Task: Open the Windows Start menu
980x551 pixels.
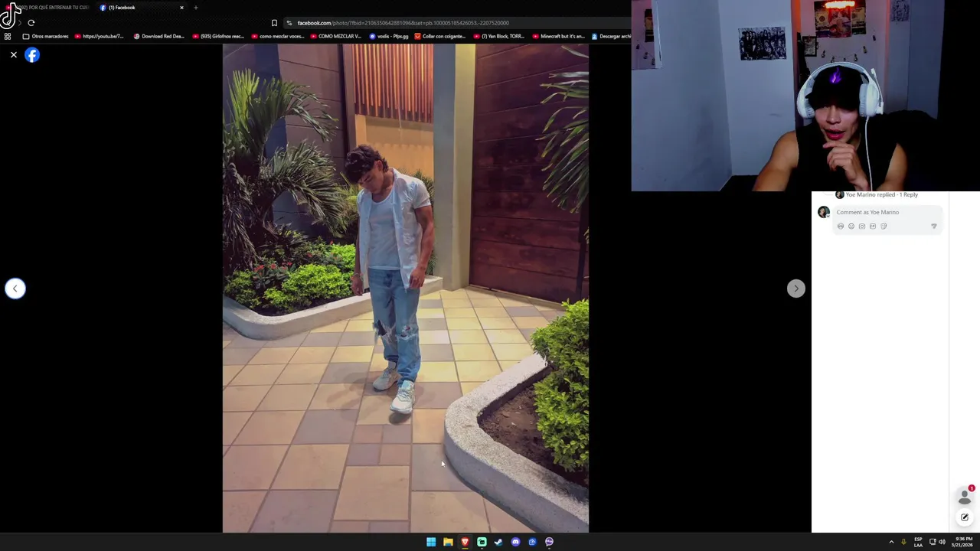Action: pos(431,542)
